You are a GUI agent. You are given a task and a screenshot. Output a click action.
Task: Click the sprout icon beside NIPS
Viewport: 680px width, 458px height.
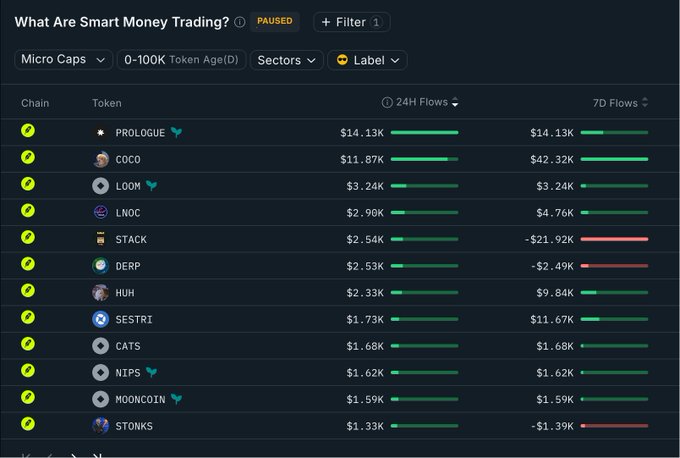pyautogui.click(x=151, y=372)
